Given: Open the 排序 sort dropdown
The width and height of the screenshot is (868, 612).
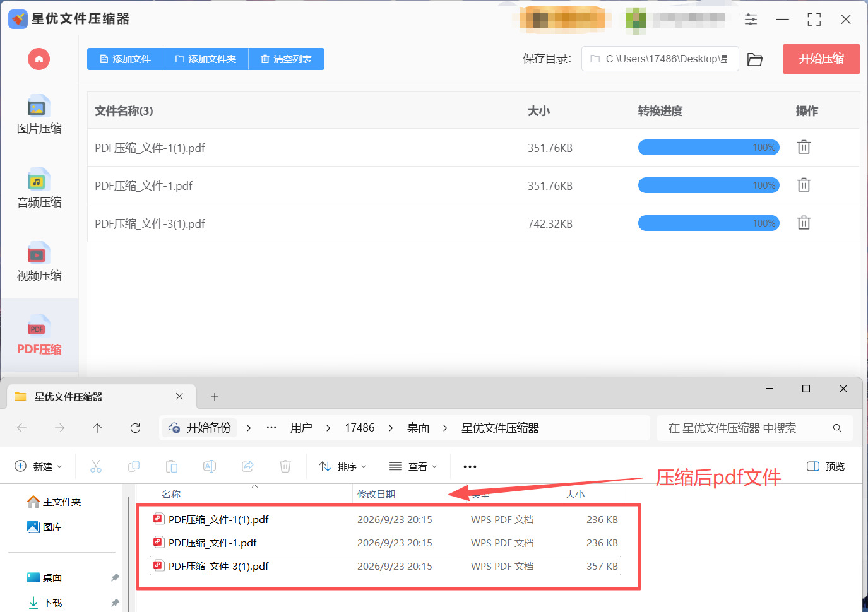Looking at the screenshot, I should point(342,466).
